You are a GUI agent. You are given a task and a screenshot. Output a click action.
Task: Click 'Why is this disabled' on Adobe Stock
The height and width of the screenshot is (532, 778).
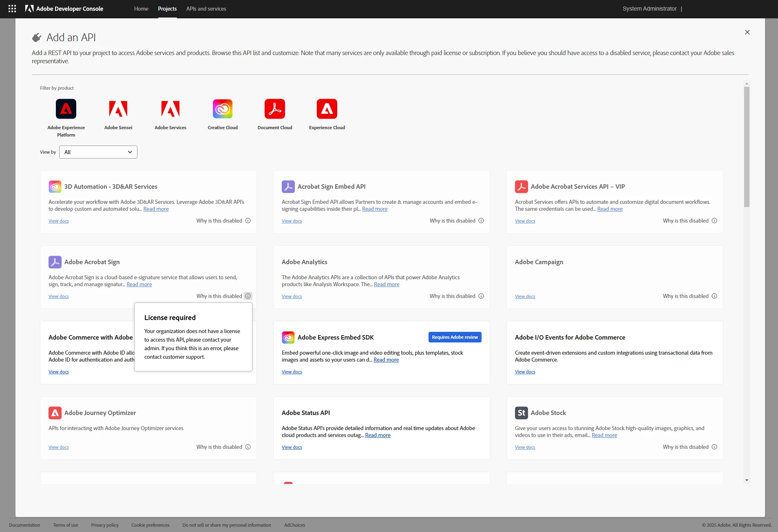pyautogui.click(x=686, y=447)
